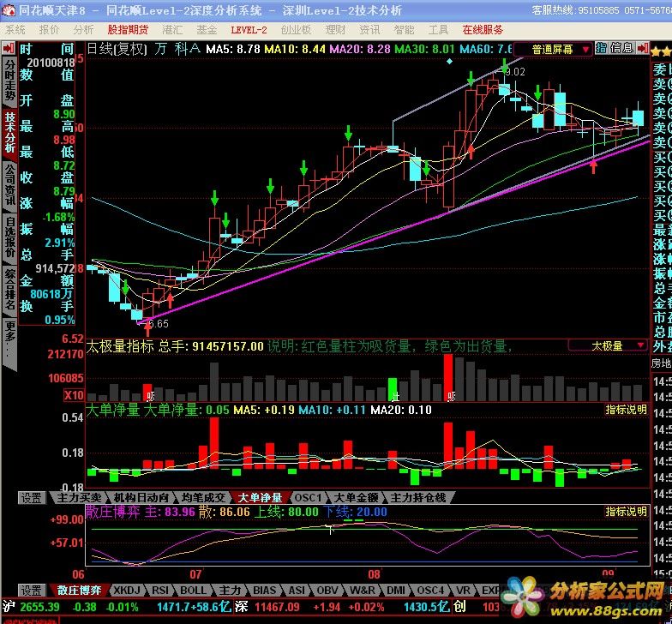Switch to XKDJ bottom tab
The width and height of the screenshot is (672, 624).
pos(127,590)
